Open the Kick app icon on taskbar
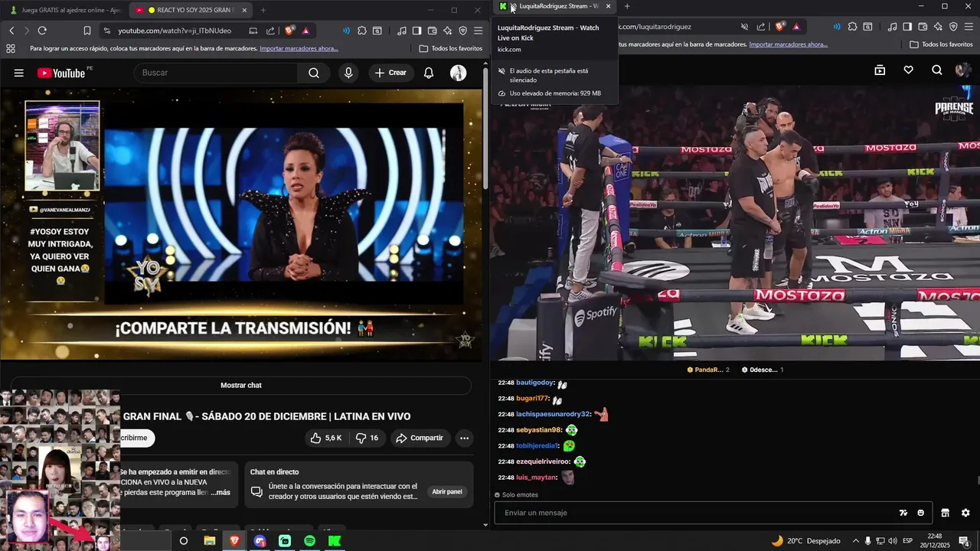The image size is (980, 551). click(335, 541)
